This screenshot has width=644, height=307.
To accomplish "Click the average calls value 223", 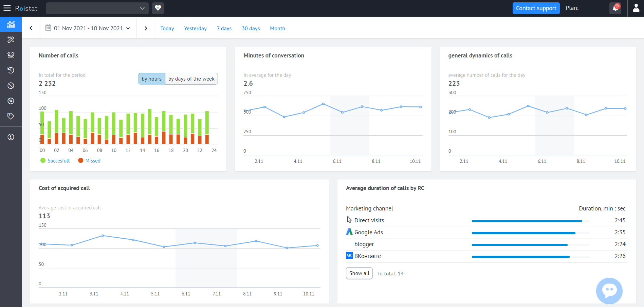I will (454, 83).
